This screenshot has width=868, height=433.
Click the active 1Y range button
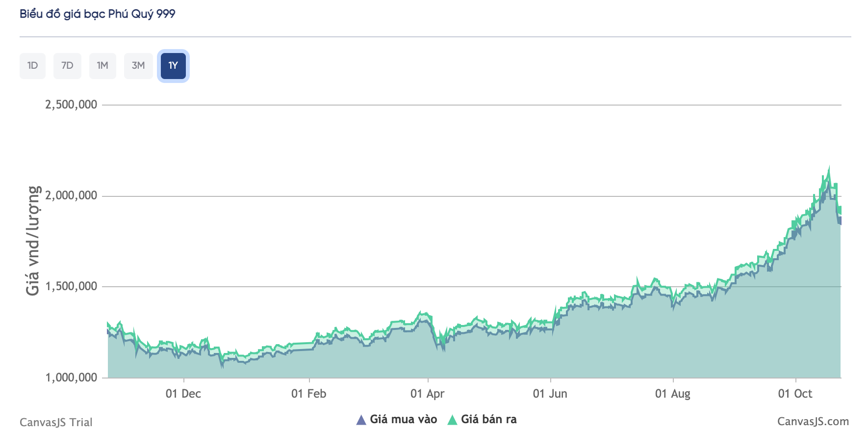(x=173, y=66)
